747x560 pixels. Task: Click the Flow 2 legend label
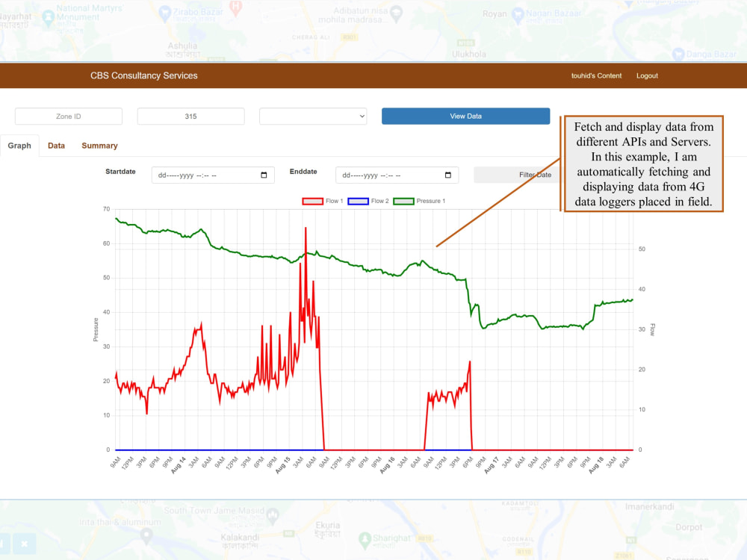(380, 202)
